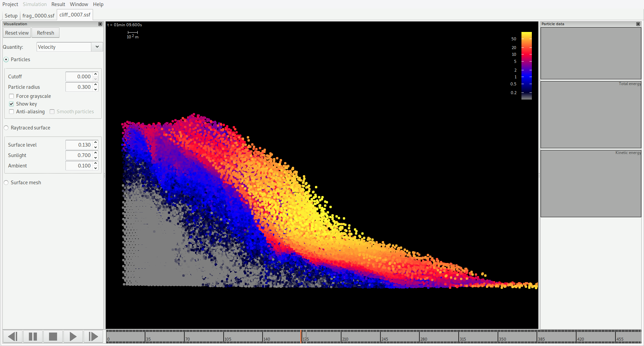This screenshot has height=346, width=644.
Task: Click the timeline at frame 420
Action: point(576,336)
